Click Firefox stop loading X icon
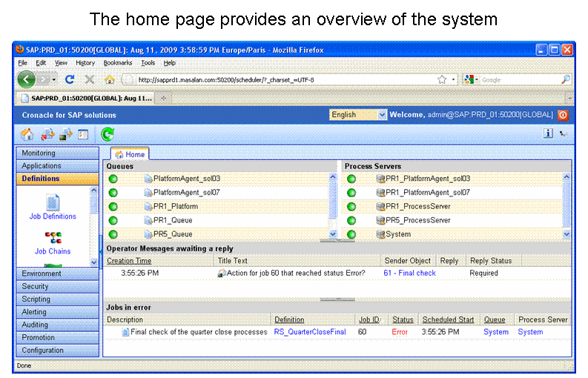This screenshot has width=588, height=378. tap(89, 79)
